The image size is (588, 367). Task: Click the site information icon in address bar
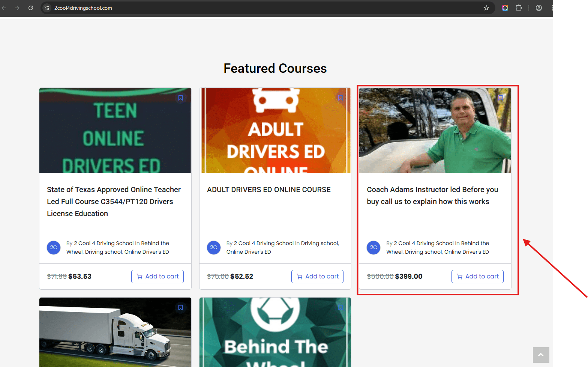click(x=47, y=8)
